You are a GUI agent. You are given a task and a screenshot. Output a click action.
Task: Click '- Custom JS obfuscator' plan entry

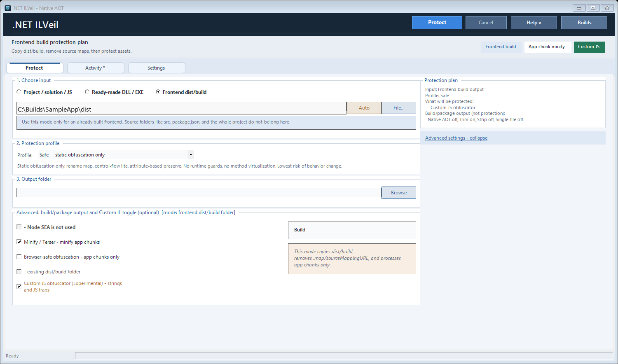(452, 107)
